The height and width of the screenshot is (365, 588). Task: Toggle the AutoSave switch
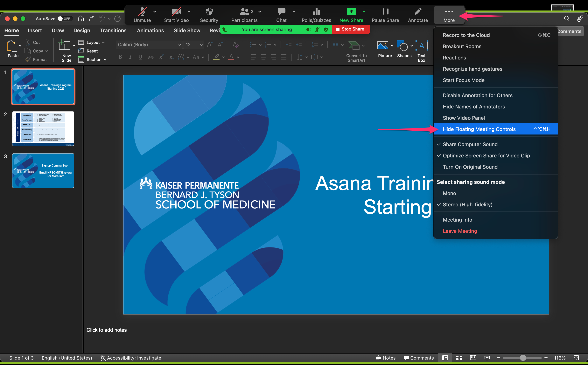click(x=65, y=19)
